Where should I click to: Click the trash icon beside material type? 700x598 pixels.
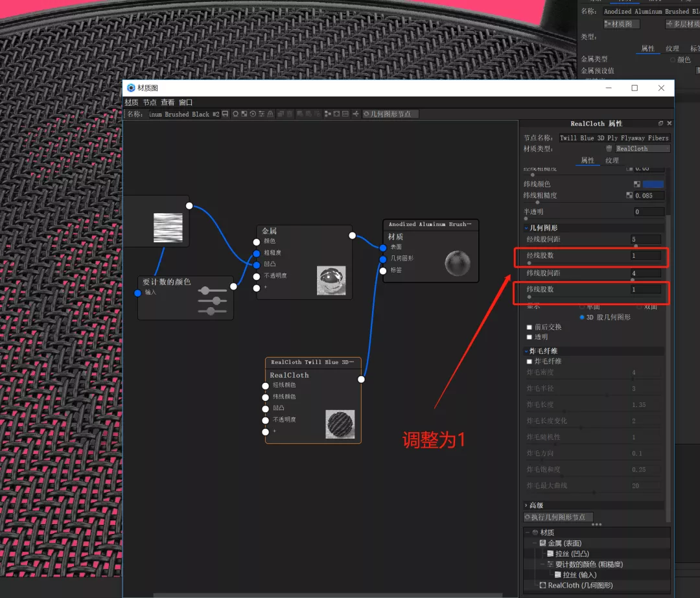609,148
